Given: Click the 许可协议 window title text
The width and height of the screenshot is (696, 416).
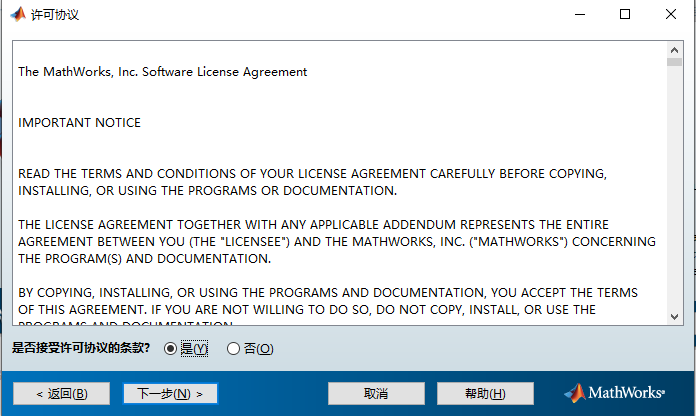Looking at the screenshot, I should tap(55, 15).
